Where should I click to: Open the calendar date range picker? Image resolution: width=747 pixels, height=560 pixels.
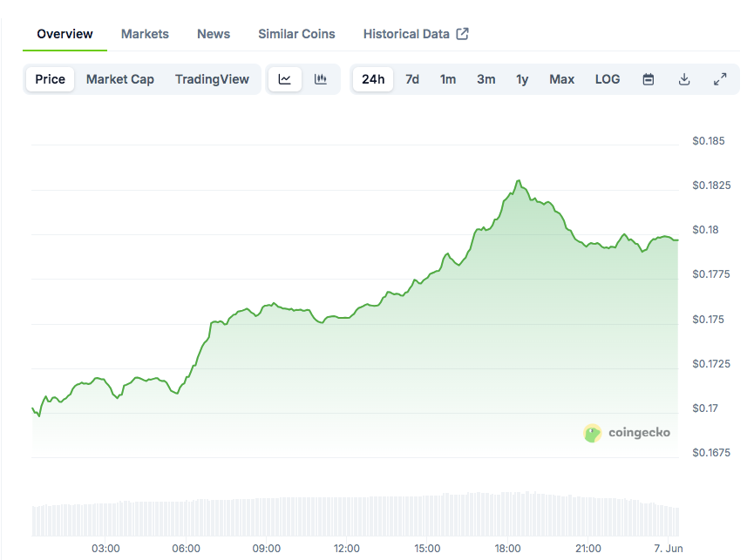pyautogui.click(x=649, y=79)
